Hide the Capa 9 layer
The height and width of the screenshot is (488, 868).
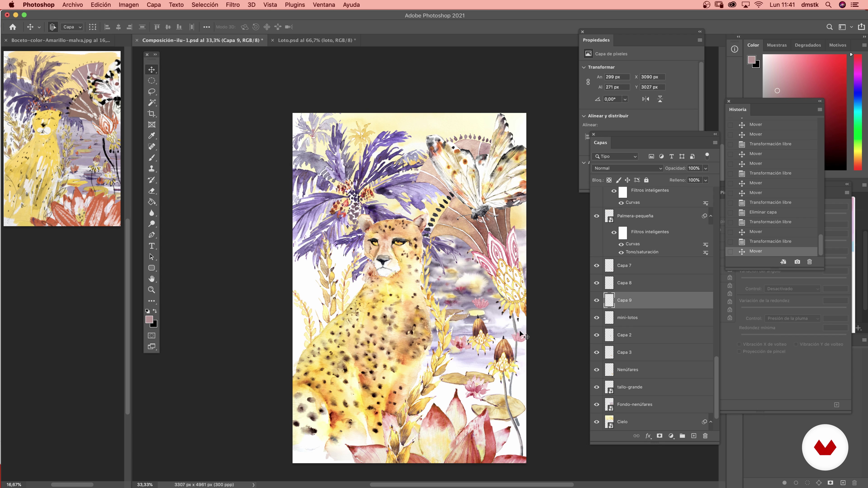(x=597, y=300)
